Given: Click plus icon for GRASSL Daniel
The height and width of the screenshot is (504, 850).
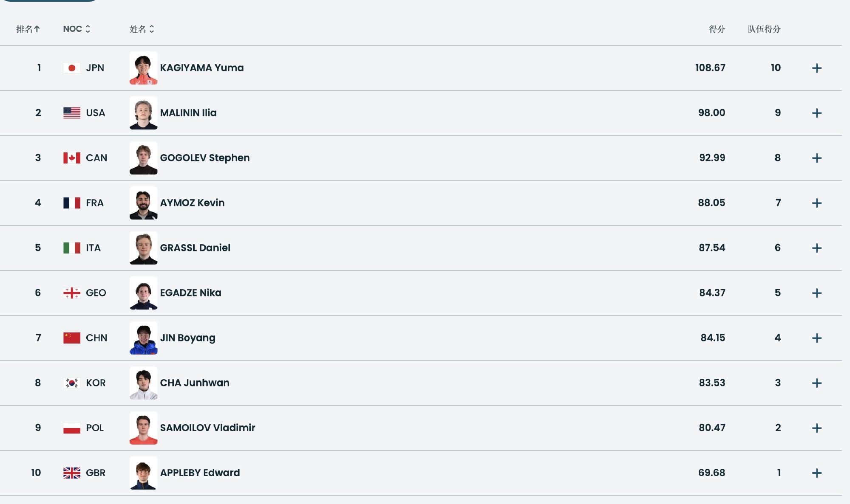Looking at the screenshot, I should pos(816,248).
